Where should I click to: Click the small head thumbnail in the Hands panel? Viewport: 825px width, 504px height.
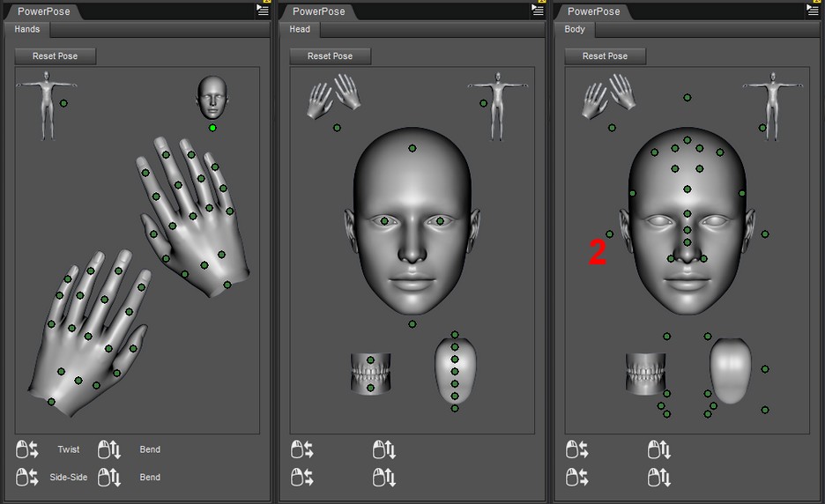pyautogui.click(x=212, y=98)
